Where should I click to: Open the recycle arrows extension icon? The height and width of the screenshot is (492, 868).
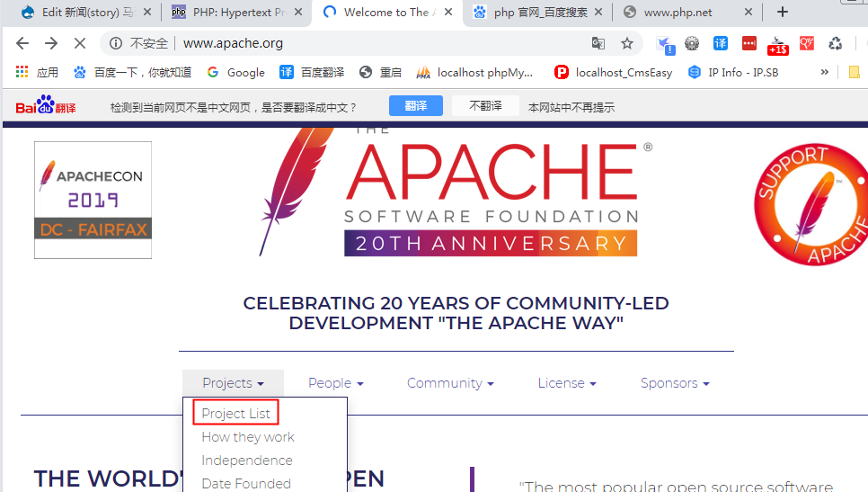pyautogui.click(x=836, y=43)
